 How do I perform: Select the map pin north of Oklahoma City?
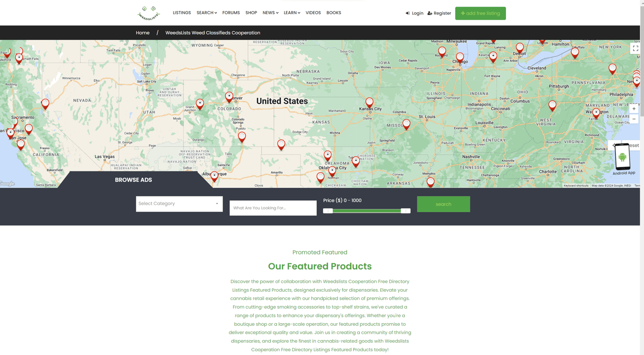(328, 156)
